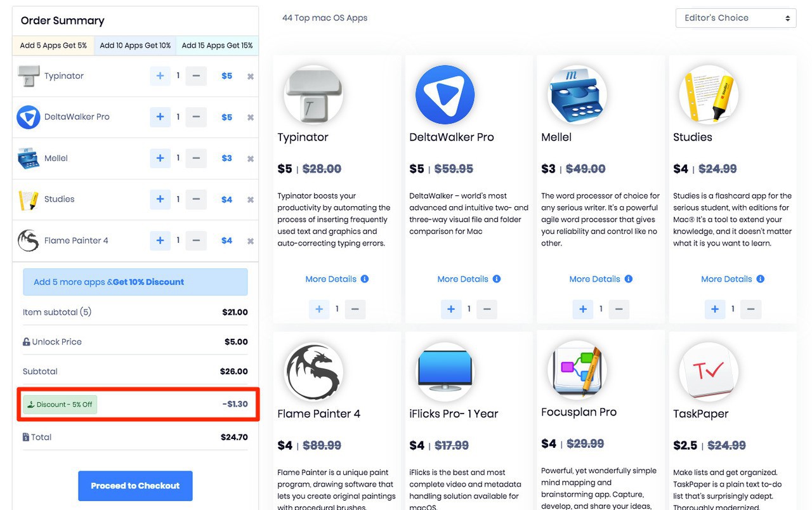
Task: Click the Studies highlighter icon in grid
Action: tap(709, 95)
